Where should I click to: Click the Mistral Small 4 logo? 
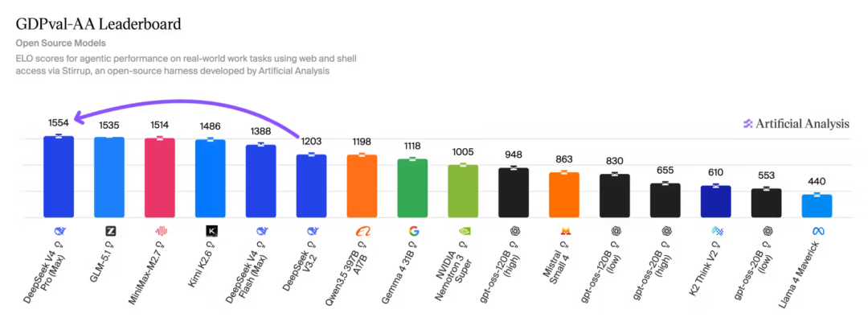pos(566,231)
